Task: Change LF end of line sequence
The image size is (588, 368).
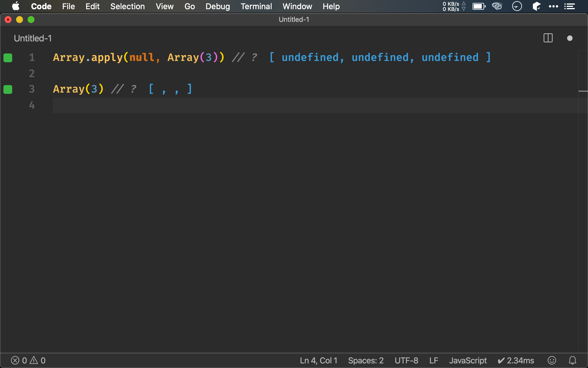Action: click(434, 360)
